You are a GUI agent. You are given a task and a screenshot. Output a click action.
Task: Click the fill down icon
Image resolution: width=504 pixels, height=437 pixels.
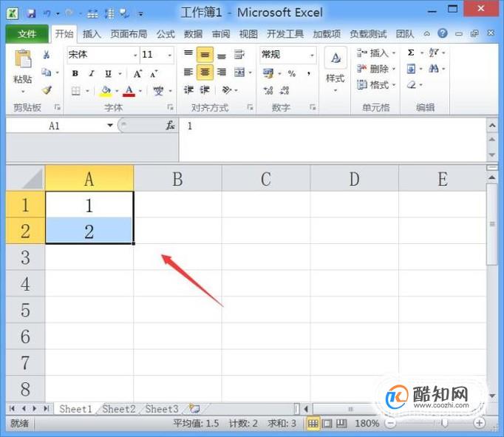[412, 69]
